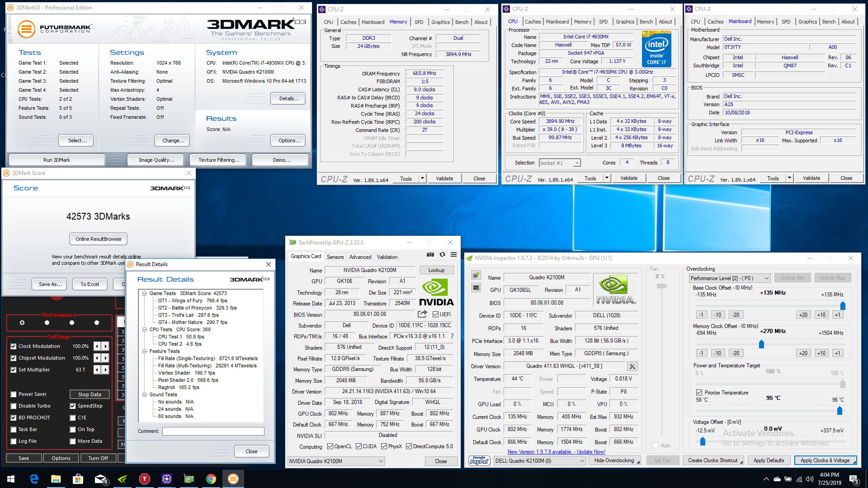This screenshot has width=868, height=488.
Task: Open the Windows Start menu
Action: (11, 479)
